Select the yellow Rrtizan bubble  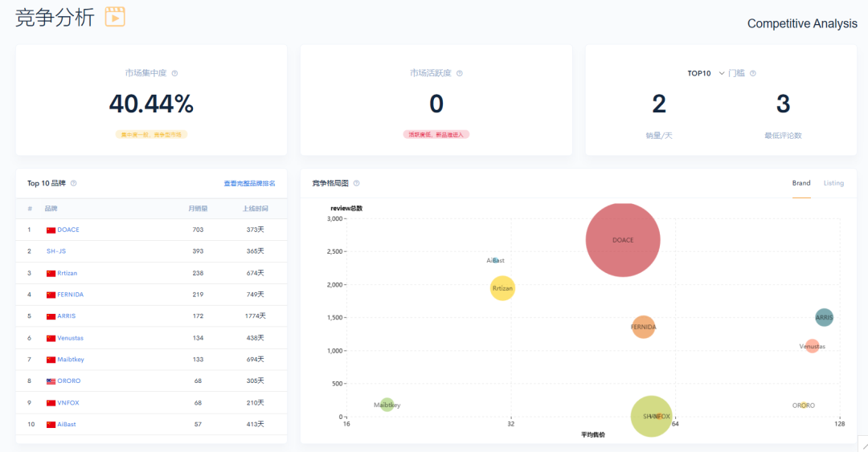[502, 287]
